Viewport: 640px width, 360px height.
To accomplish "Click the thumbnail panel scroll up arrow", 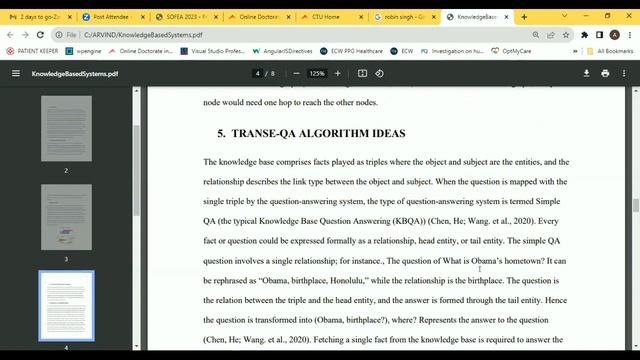I will (137, 91).
